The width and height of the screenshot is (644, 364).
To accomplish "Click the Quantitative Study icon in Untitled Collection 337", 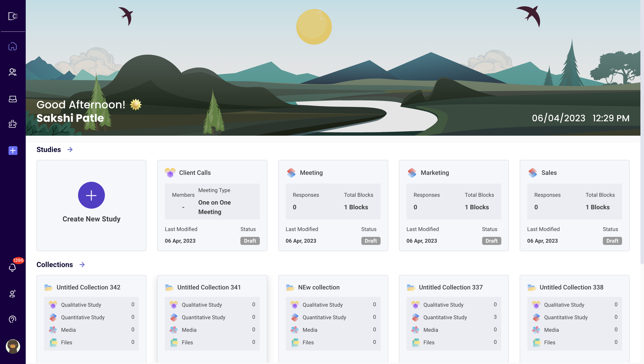I will pyautogui.click(x=415, y=317).
